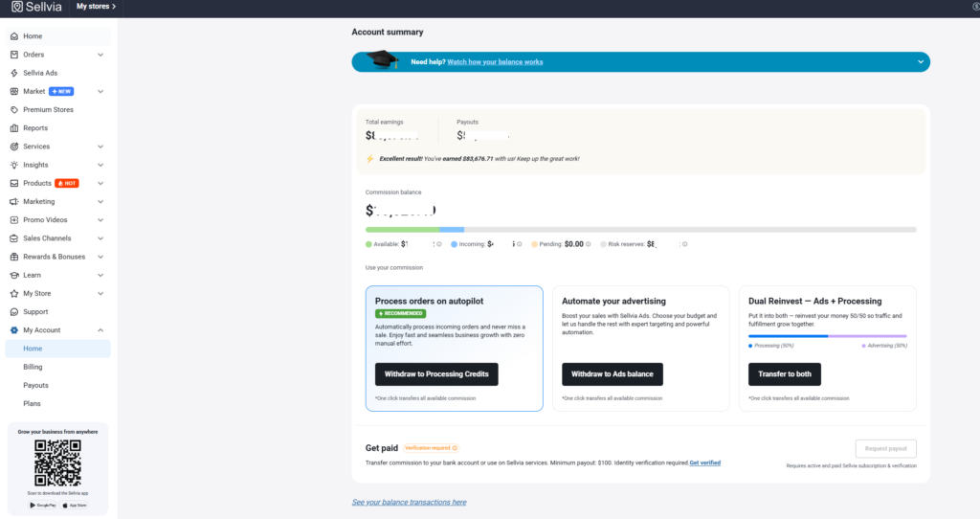Click the Orders icon in sidebar

coord(14,55)
